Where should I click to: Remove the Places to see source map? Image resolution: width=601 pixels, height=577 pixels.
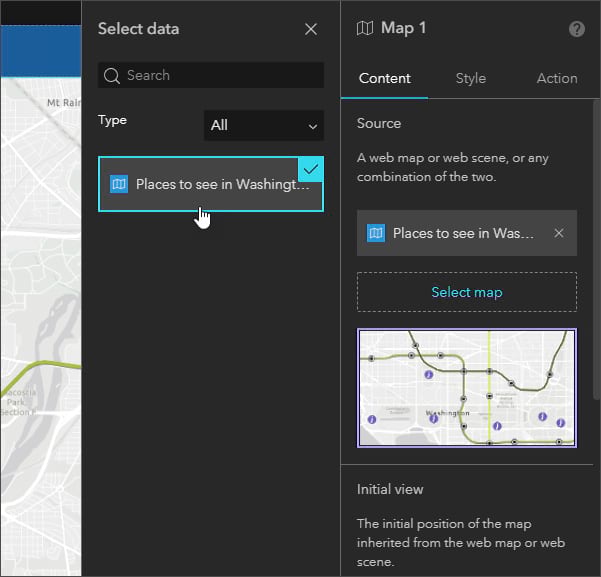559,233
